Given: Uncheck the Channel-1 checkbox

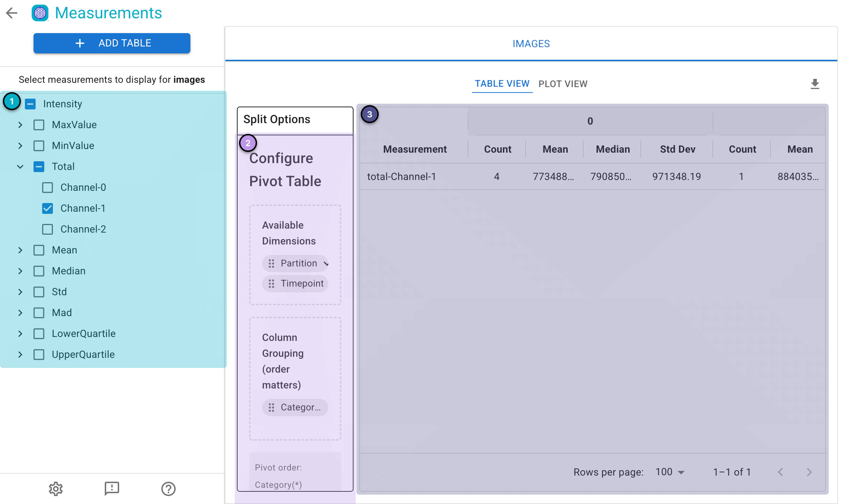Looking at the screenshot, I should coord(48,208).
